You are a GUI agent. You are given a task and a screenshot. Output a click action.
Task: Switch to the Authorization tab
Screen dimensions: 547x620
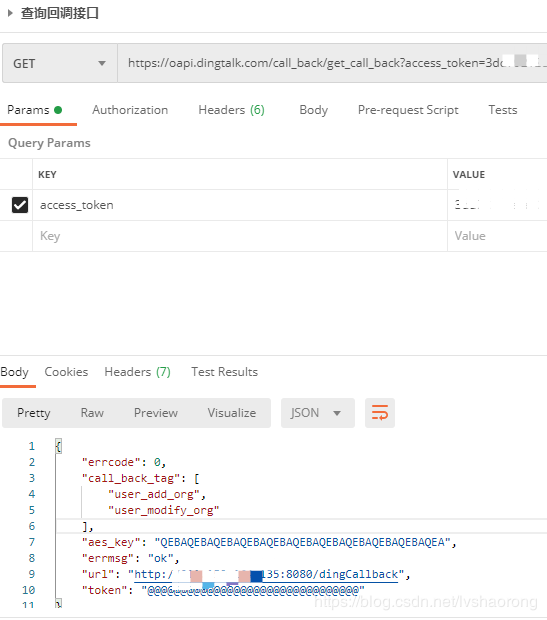pos(130,110)
